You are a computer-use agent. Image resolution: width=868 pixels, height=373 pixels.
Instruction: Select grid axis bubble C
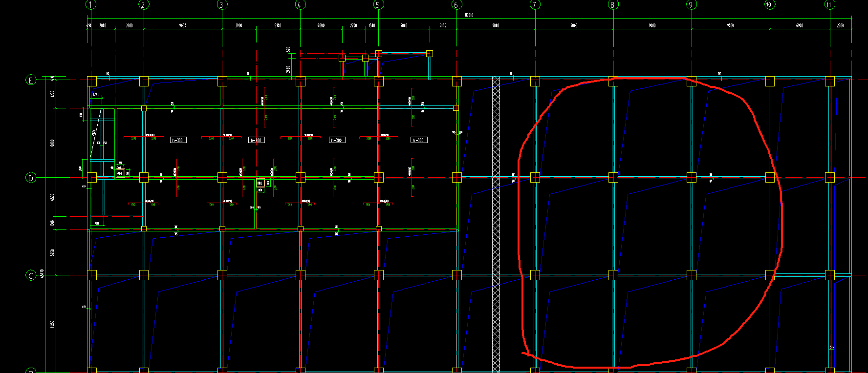31,275
